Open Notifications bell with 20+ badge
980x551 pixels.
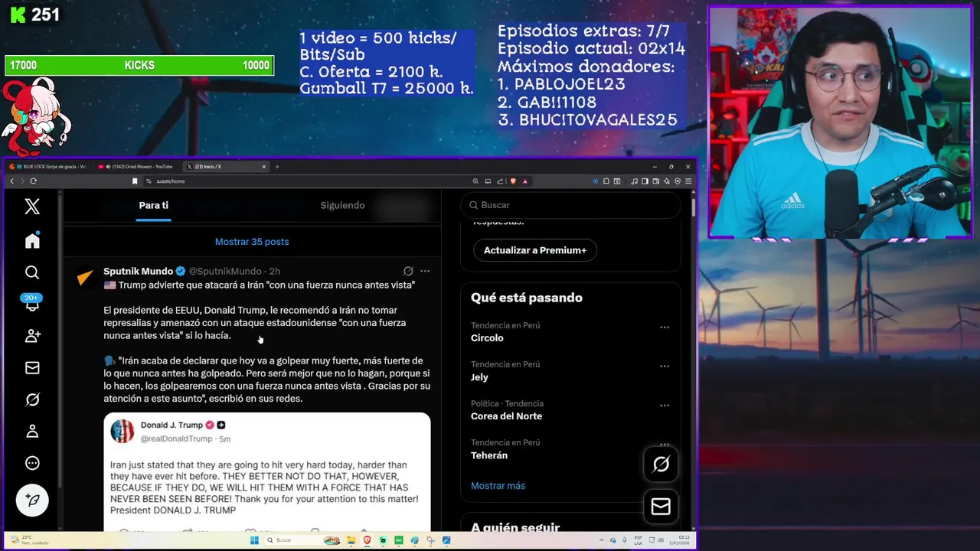(32, 303)
